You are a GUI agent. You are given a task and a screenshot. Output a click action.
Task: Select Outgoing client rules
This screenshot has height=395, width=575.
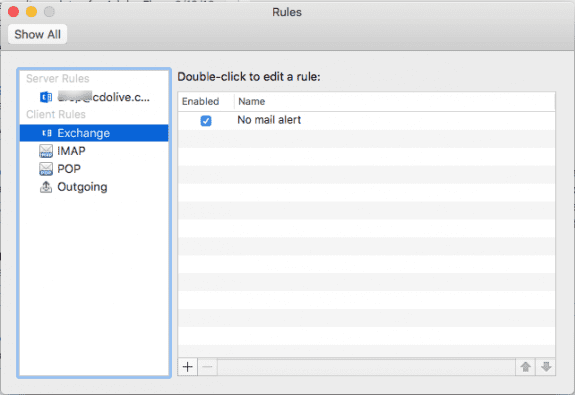pos(94,187)
